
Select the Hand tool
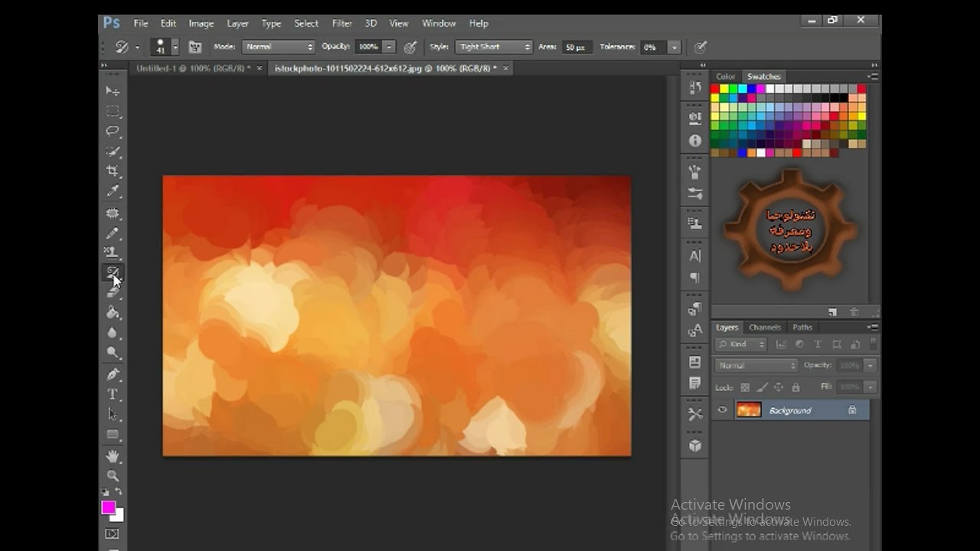113,456
